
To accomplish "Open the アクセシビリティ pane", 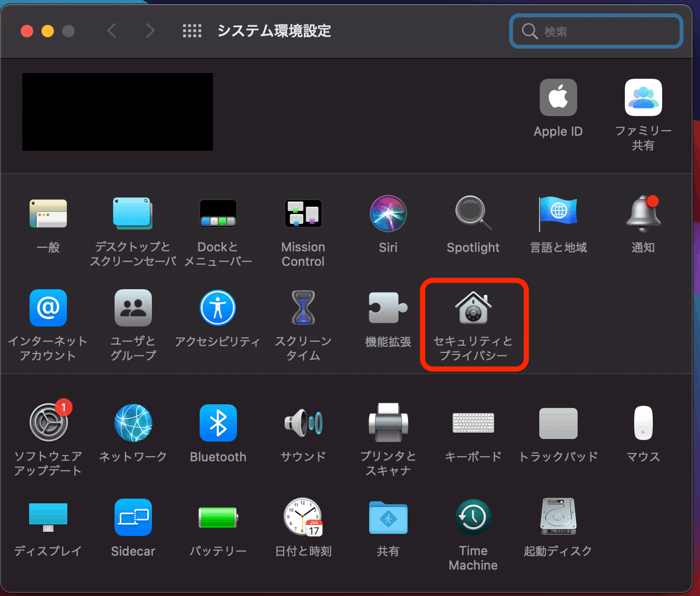I will (218, 307).
